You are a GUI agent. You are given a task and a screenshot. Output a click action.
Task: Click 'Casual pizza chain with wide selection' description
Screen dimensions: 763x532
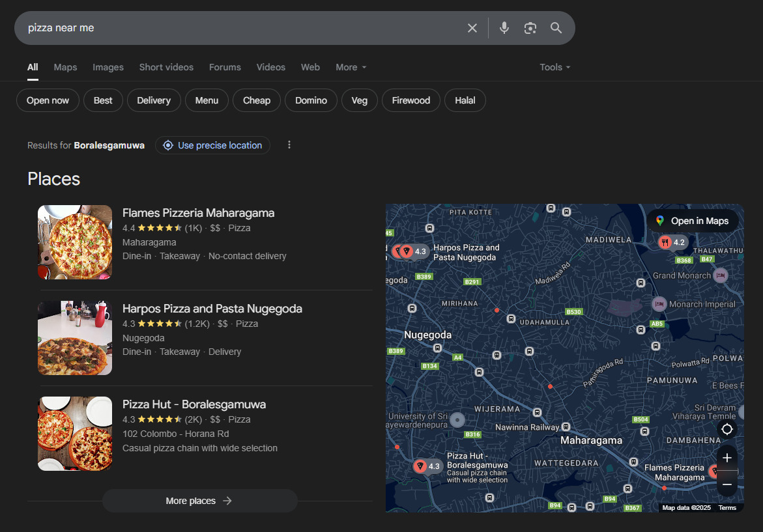pyautogui.click(x=200, y=449)
